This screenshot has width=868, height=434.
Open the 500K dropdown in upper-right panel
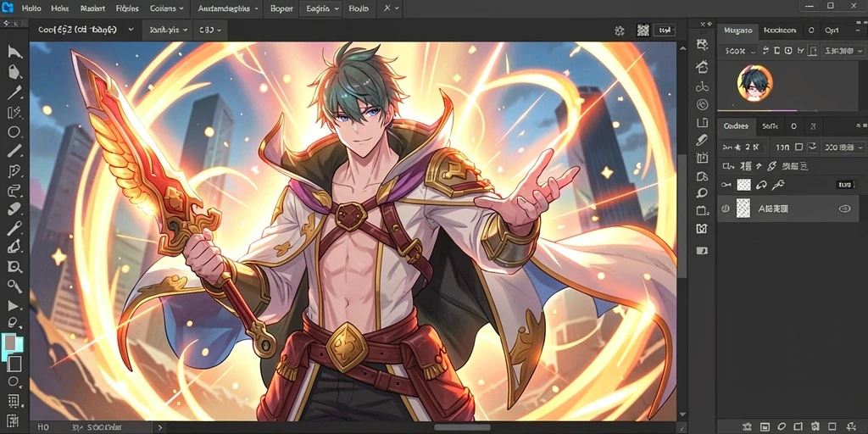(x=739, y=51)
